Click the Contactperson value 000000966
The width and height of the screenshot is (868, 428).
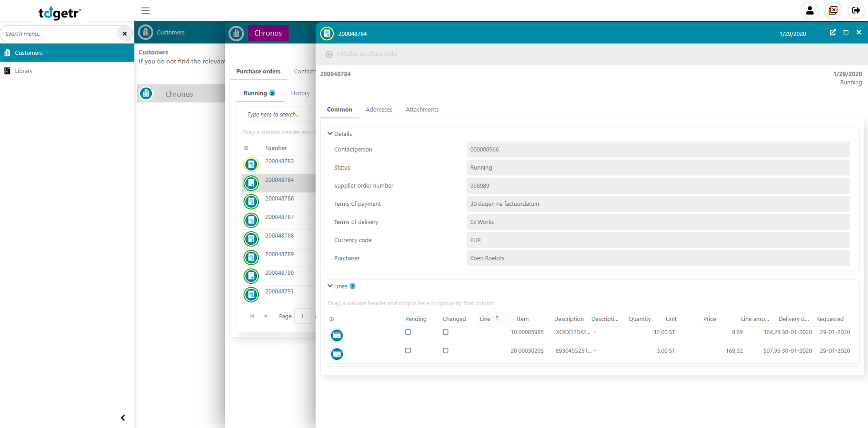click(x=658, y=149)
